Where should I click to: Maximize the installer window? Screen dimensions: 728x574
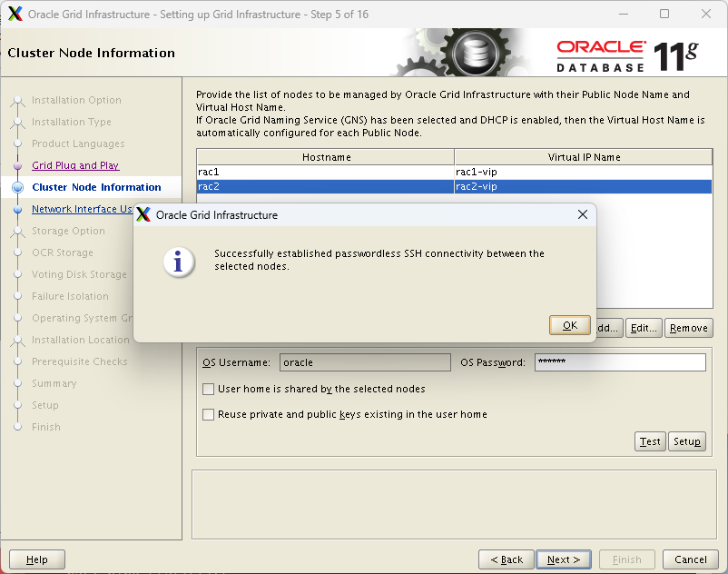(x=664, y=14)
